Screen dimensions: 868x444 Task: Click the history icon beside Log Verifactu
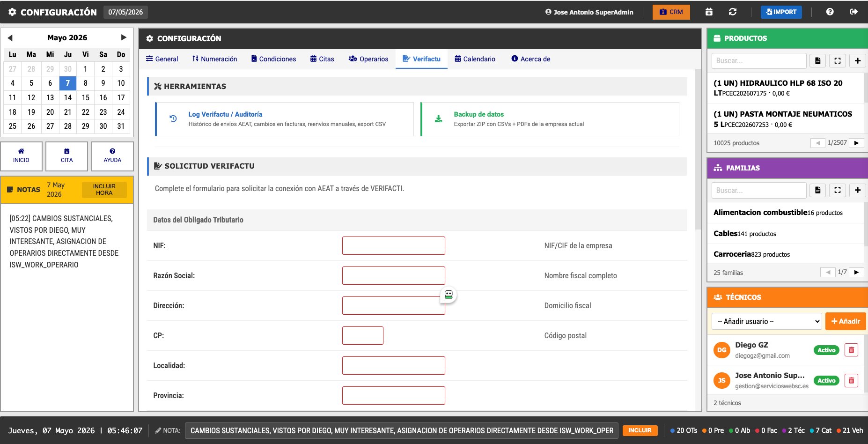pos(173,119)
